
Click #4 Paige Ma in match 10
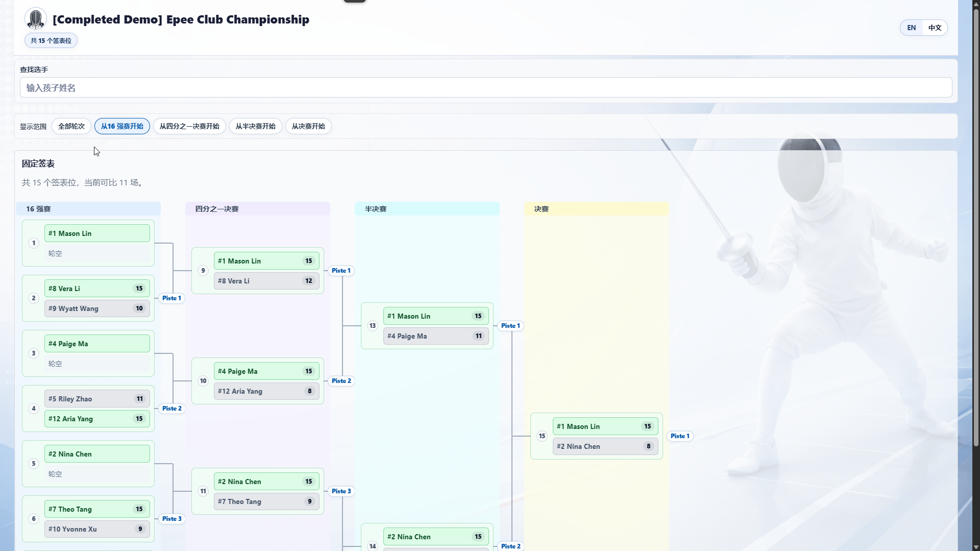pyautogui.click(x=266, y=371)
